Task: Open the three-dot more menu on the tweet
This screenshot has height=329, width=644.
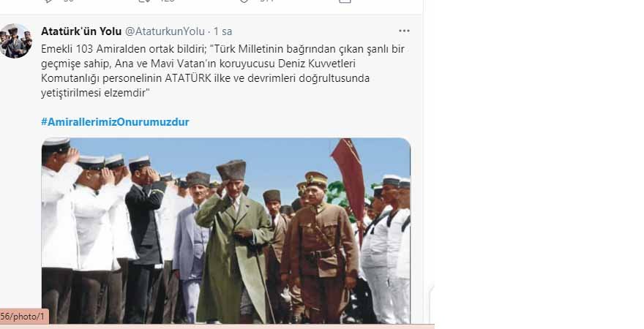Action: click(x=404, y=31)
